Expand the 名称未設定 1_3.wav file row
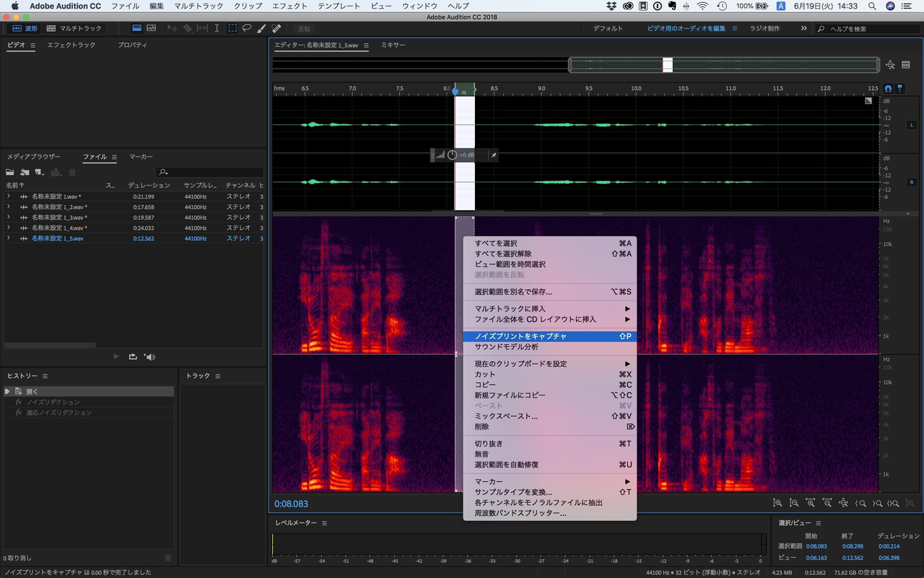924x578 pixels. (x=9, y=217)
